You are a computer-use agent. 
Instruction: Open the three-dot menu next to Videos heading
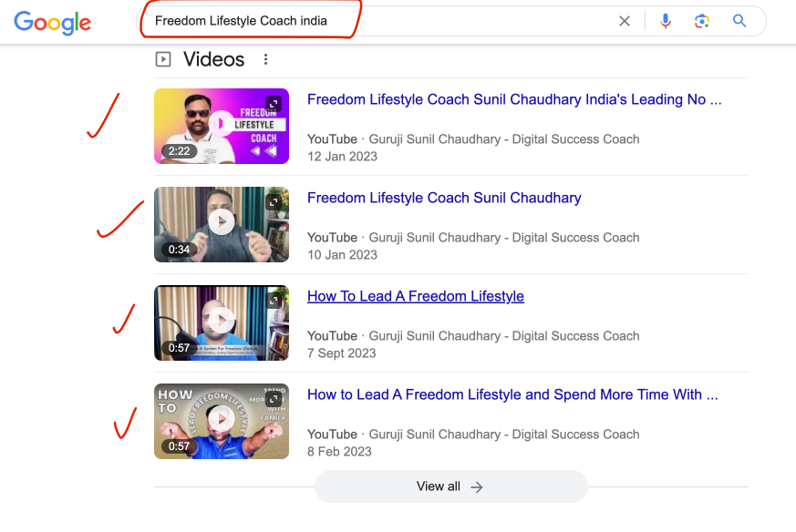[265, 58]
